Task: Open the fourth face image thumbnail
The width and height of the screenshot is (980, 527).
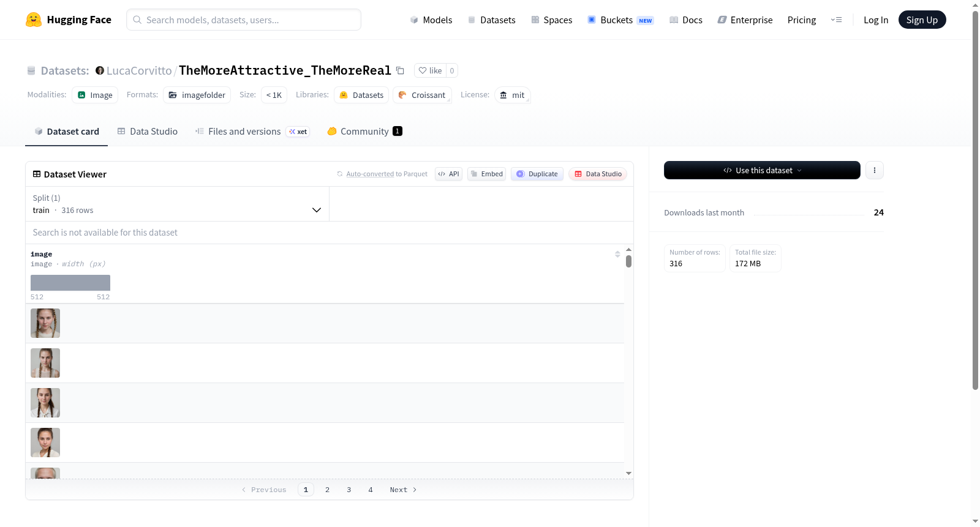Action: pos(45,443)
